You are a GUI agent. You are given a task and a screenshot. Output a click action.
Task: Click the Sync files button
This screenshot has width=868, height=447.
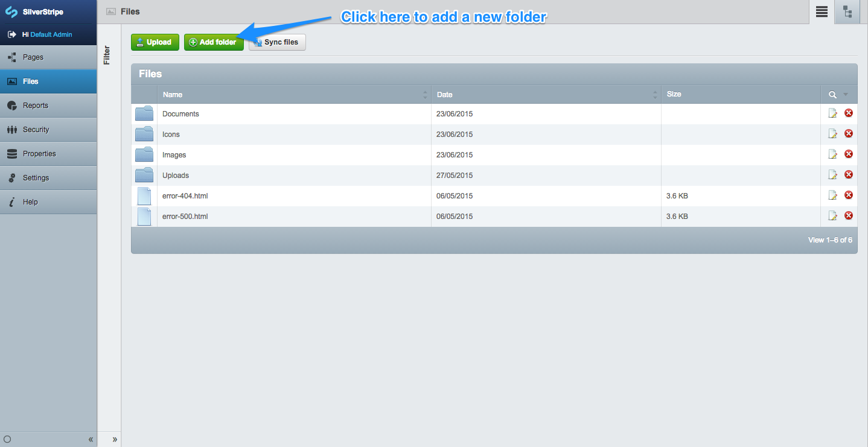[276, 42]
